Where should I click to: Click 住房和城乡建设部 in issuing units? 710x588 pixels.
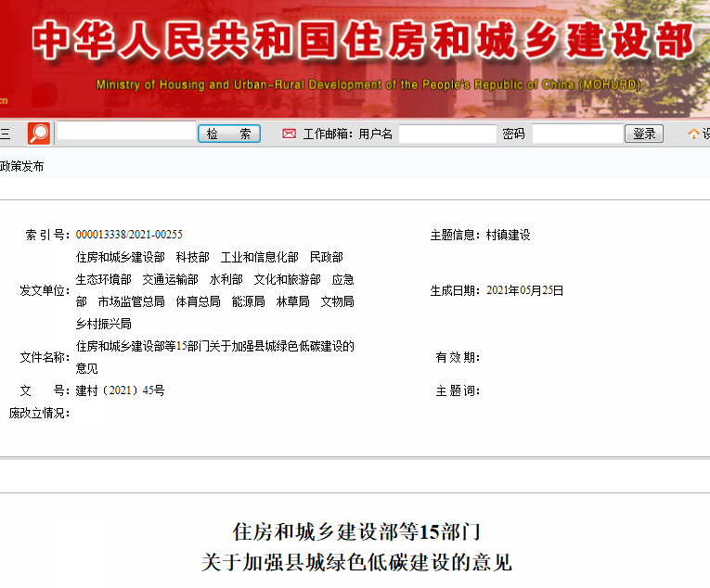click(x=121, y=257)
